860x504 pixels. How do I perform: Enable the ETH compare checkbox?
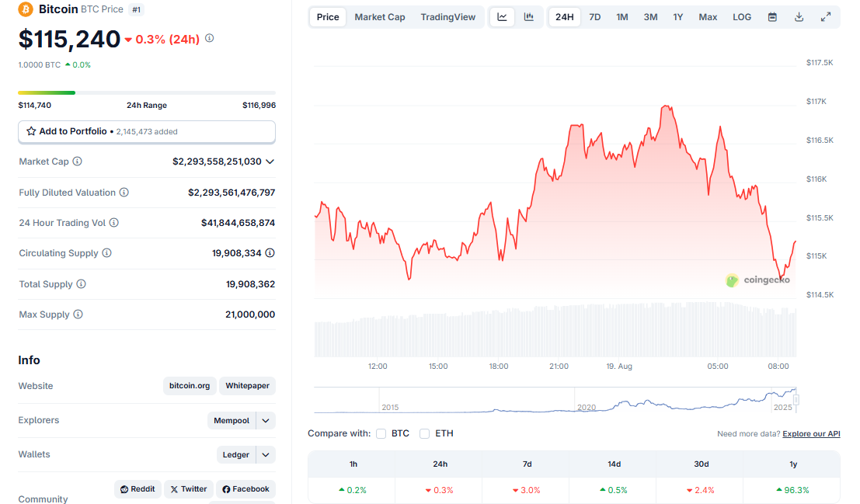pos(424,434)
